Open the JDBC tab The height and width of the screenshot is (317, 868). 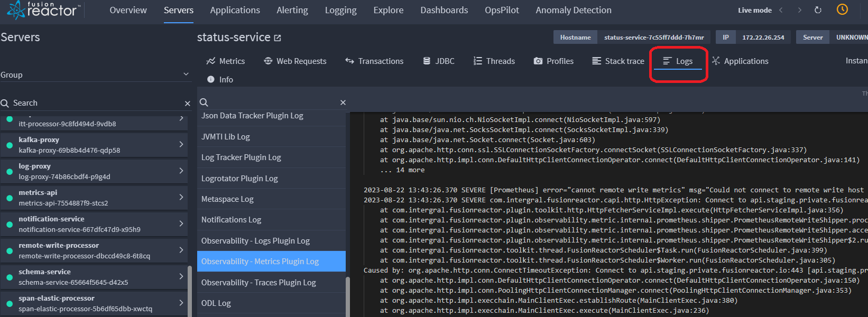438,61
